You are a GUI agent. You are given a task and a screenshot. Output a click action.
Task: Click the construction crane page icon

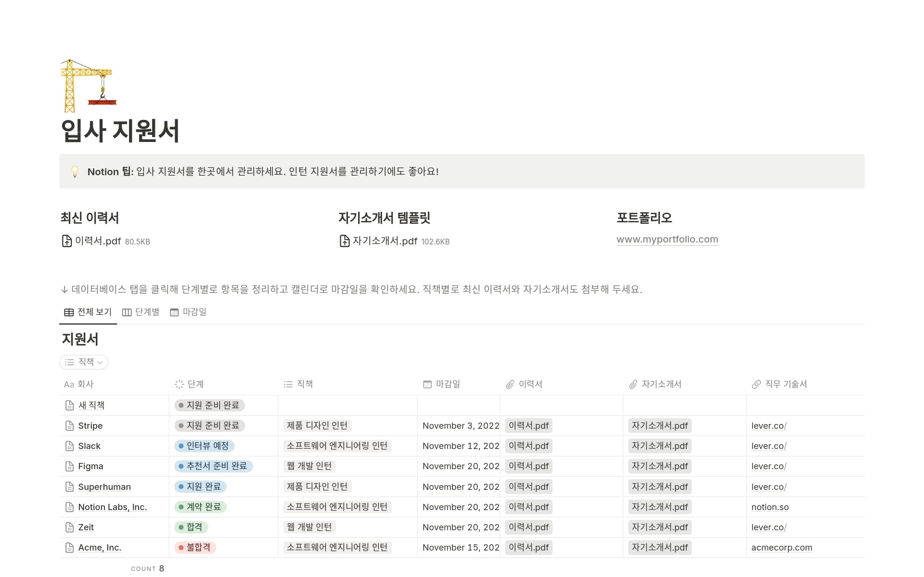(89, 86)
